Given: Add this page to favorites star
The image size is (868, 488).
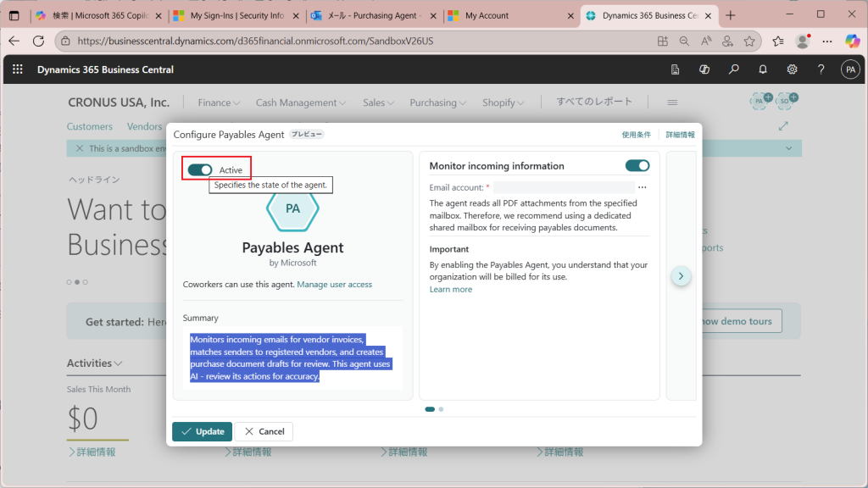Looking at the screenshot, I should pos(749,41).
